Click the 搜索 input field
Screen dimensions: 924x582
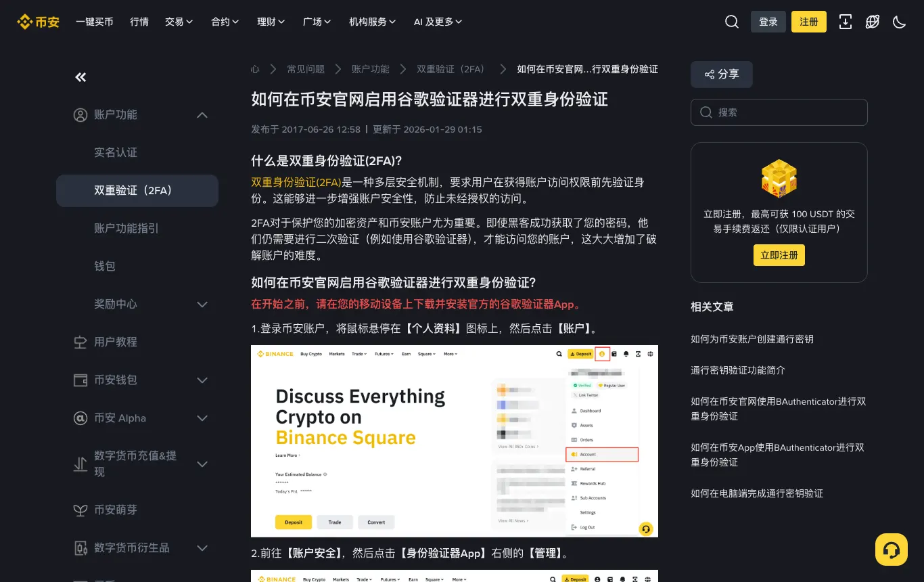coord(779,112)
